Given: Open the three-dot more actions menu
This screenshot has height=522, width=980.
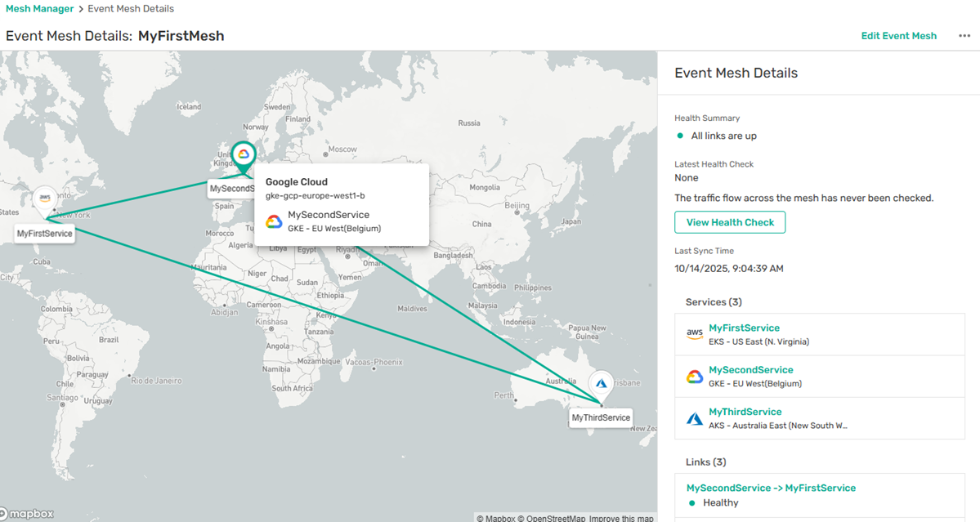Looking at the screenshot, I should (964, 36).
